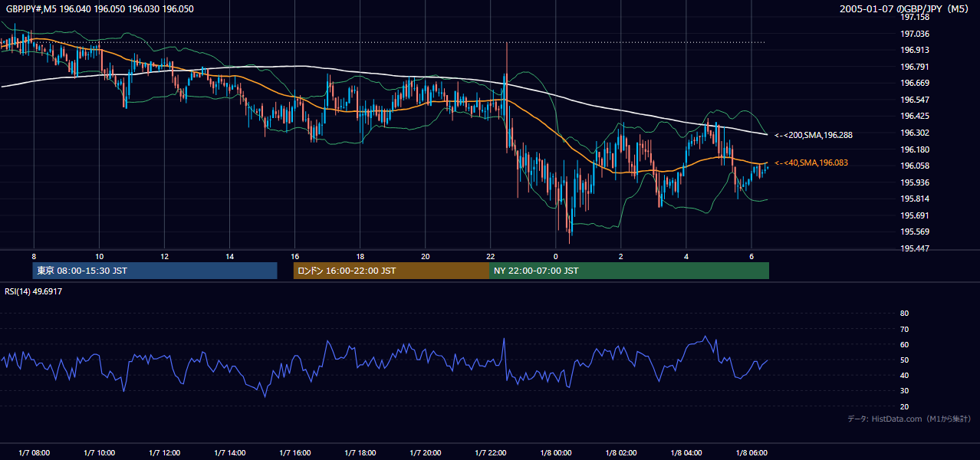980x460 pixels.
Task: Click bottom time label 1/7 16:00
Action: pyautogui.click(x=295, y=452)
